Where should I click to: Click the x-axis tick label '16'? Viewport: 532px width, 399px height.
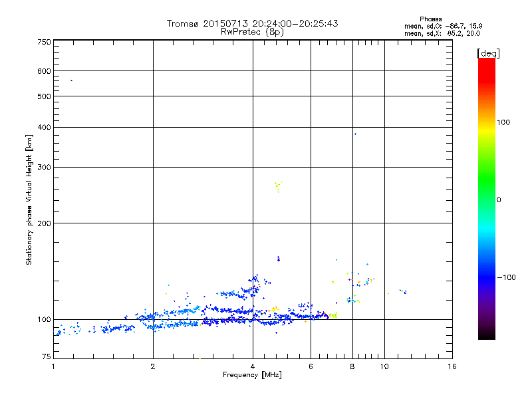tap(452, 366)
